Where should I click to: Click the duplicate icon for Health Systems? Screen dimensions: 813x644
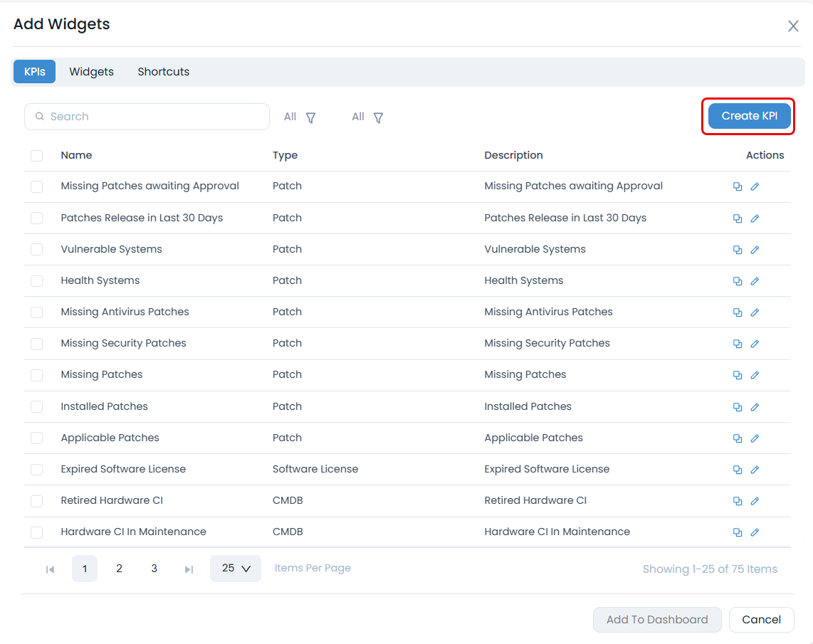pos(738,280)
